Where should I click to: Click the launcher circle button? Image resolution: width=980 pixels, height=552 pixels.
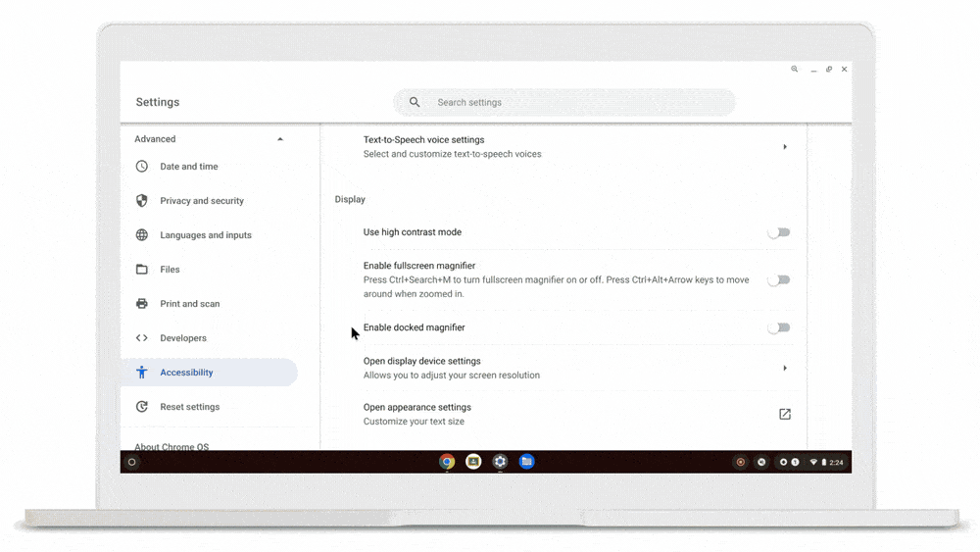132,463
